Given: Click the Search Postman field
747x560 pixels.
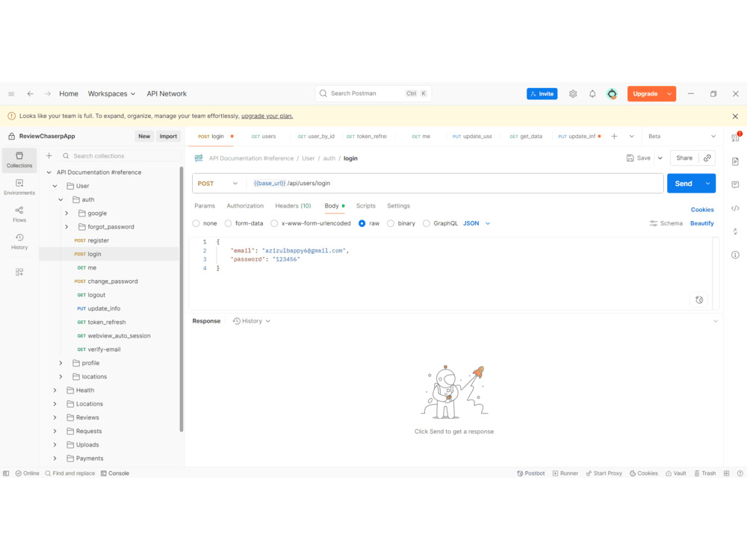Looking at the screenshot, I should (373, 94).
